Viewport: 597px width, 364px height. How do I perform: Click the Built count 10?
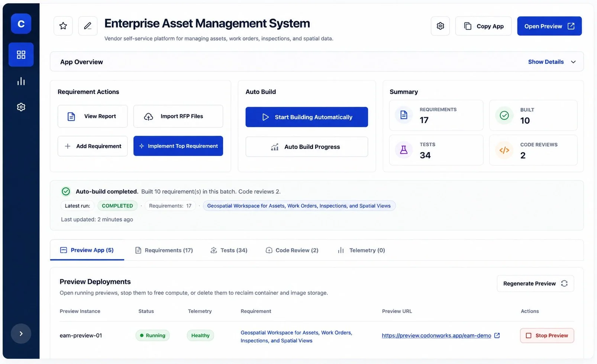[525, 120]
